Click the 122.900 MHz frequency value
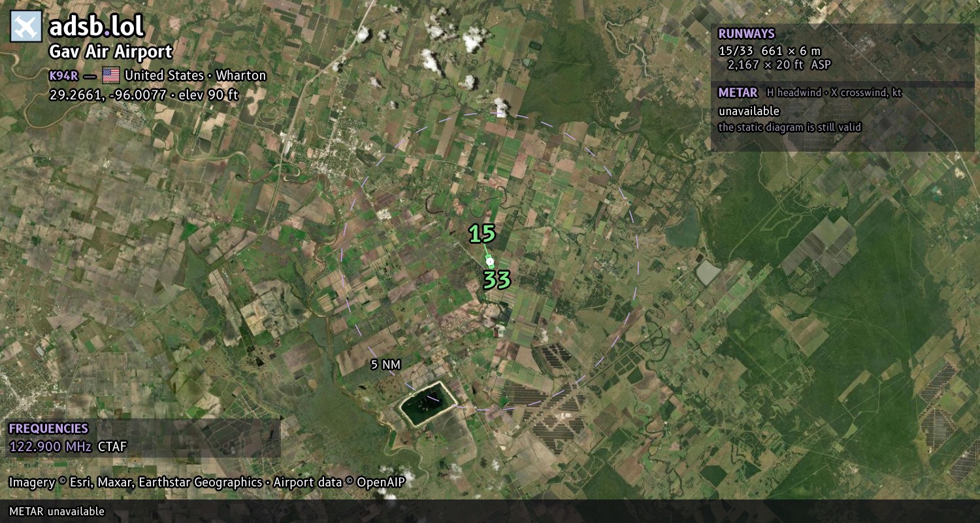The width and height of the screenshot is (980, 523). click(50, 447)
